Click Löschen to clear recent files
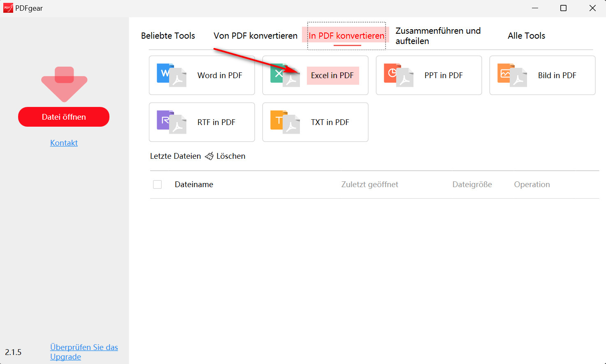606x364 pixels. [x=231, y=156]
